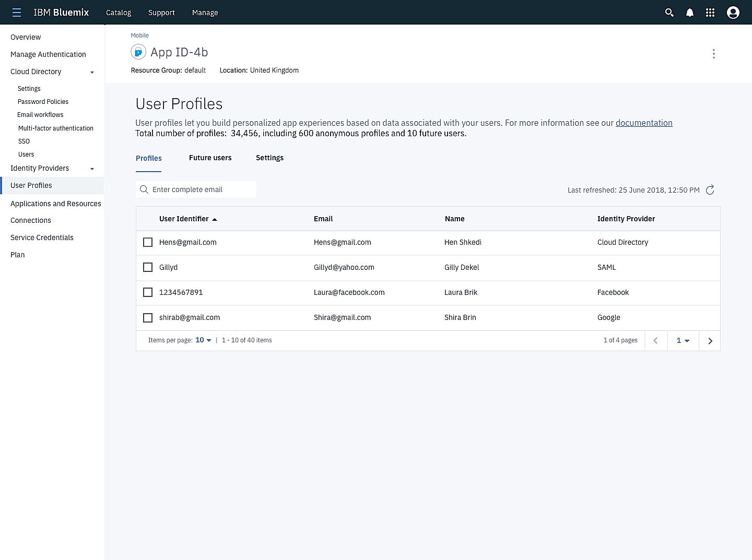Go to the previous page of profiles

point(656,341)
